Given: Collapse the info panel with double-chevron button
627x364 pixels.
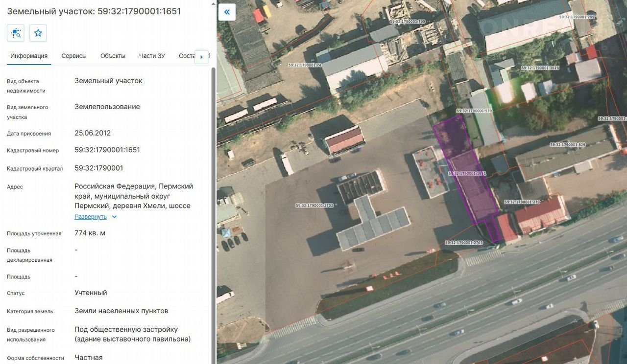Looking at the screenshot, I should 227,12.
